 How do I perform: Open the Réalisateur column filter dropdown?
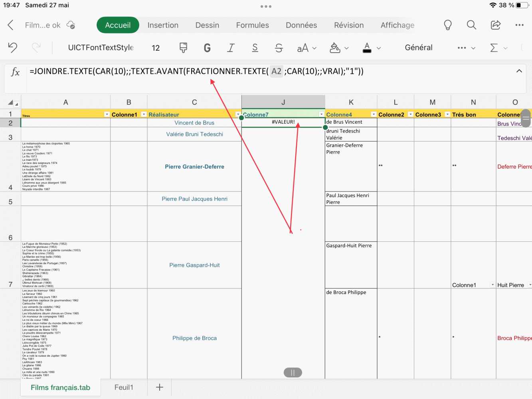pos(238,115)
